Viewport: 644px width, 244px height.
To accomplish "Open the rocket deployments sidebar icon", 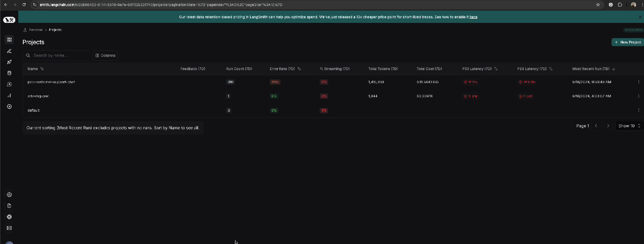I will click(x=9, y=62).
